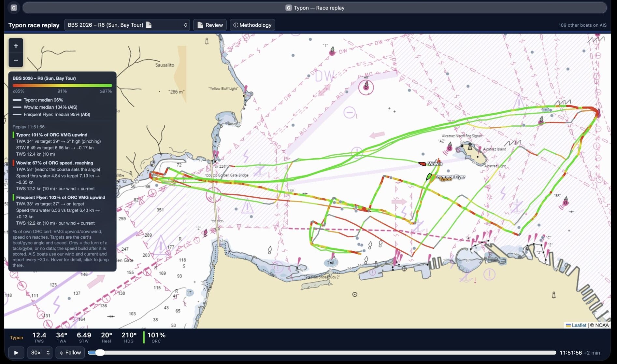The width and height of the screenshot is (617, 364).
Task: Play the race replay
Action: pyautogui.click(x=16, y=353)
